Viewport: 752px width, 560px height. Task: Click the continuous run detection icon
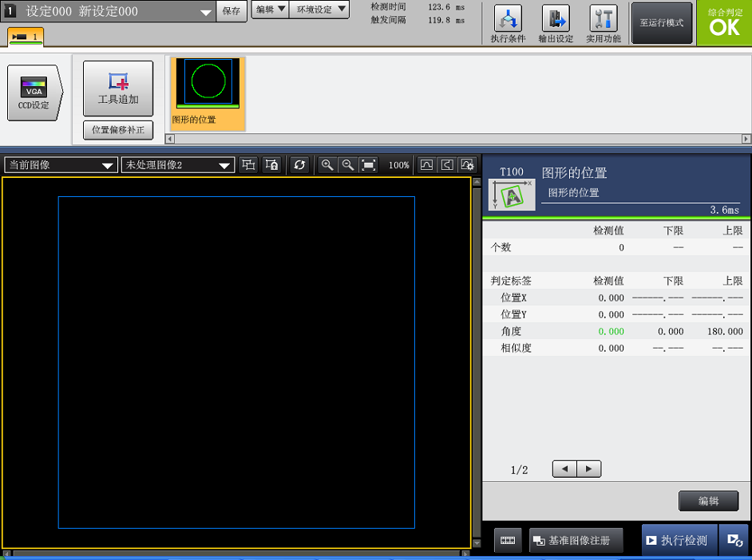[734, 540]
